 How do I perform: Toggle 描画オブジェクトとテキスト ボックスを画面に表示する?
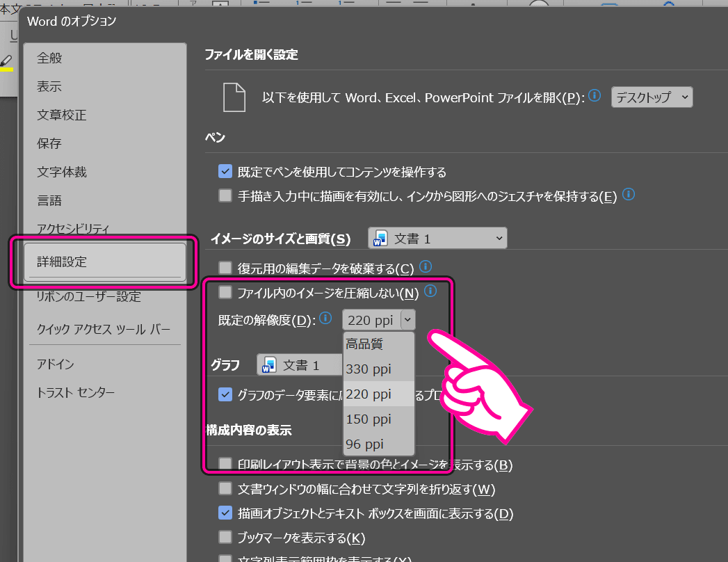[225, 513]
